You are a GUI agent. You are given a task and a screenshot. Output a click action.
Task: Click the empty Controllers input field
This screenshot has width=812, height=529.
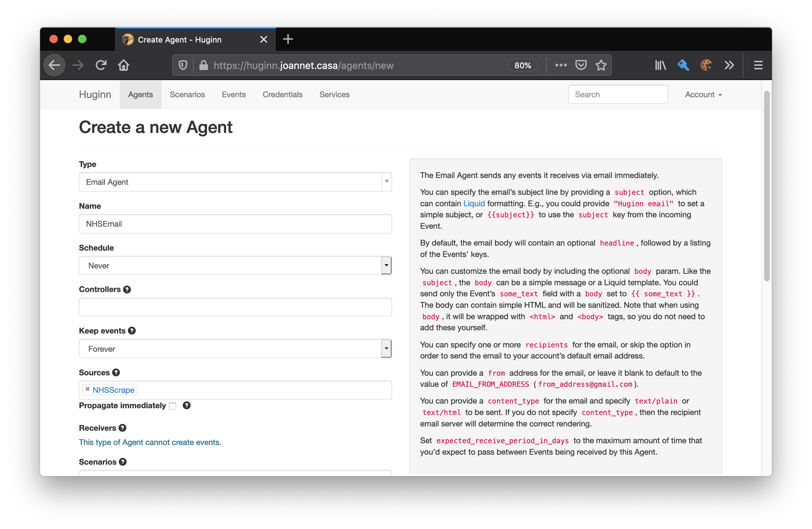[235, 307]
